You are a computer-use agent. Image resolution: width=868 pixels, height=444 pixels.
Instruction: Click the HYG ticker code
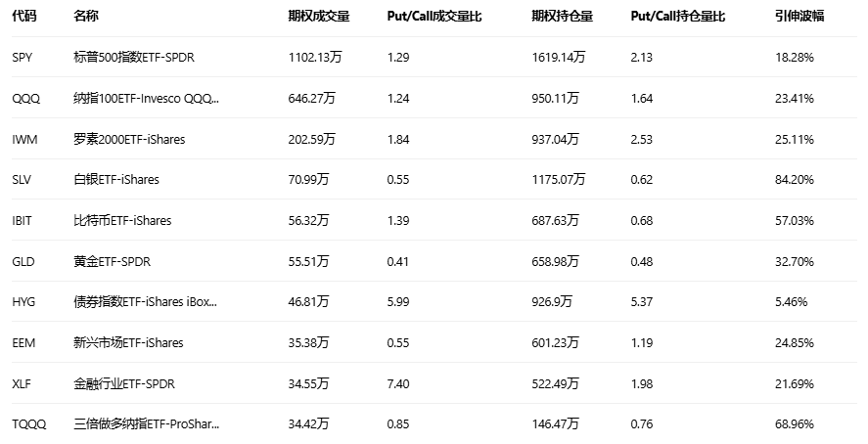23,302
